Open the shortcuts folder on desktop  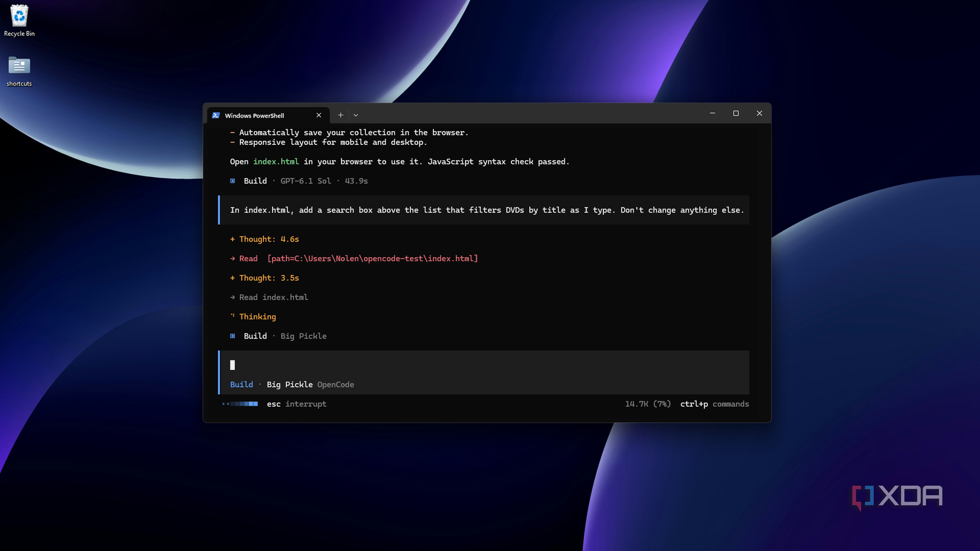[x=19, y=71]
